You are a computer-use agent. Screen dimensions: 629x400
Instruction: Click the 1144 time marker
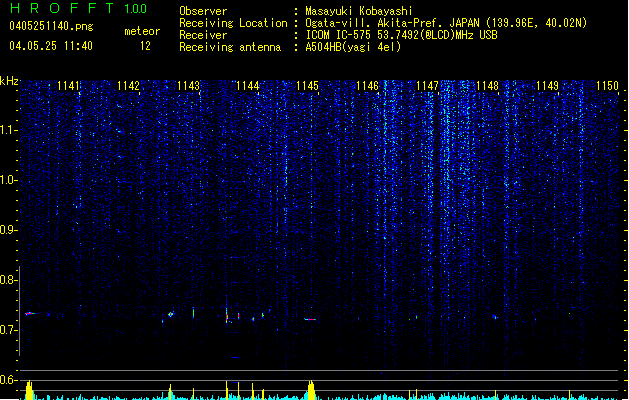248,85
